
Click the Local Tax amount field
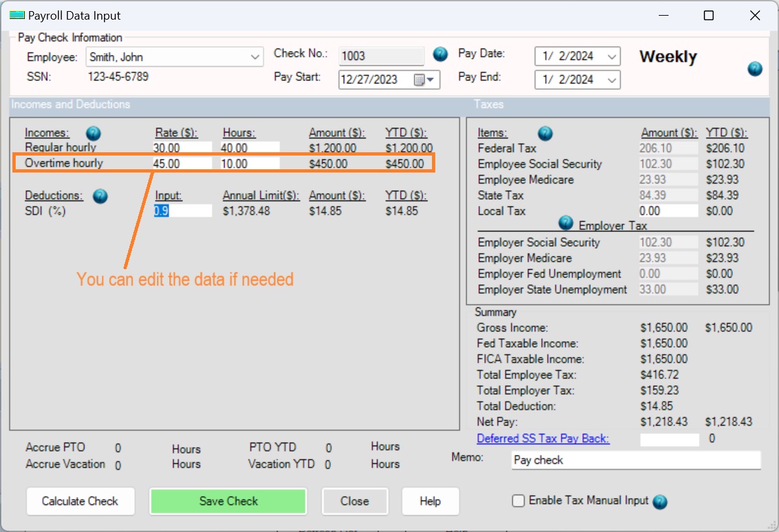669,211
